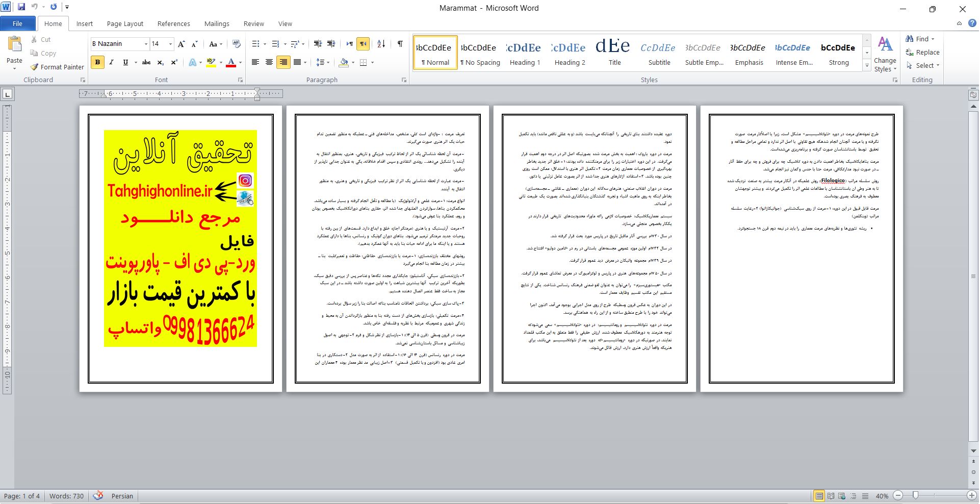
Task: Grow font size with the large A icon
Action: 182,44
